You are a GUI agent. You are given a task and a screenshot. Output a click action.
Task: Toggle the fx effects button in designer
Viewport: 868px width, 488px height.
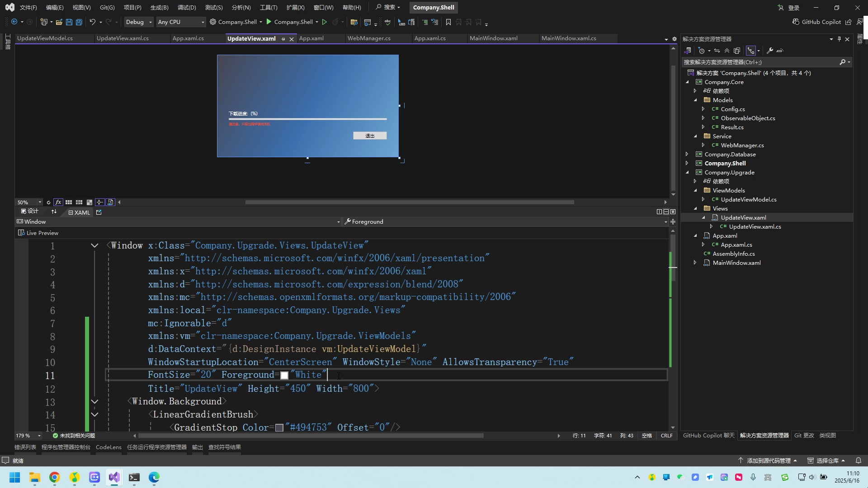point(58,202)
